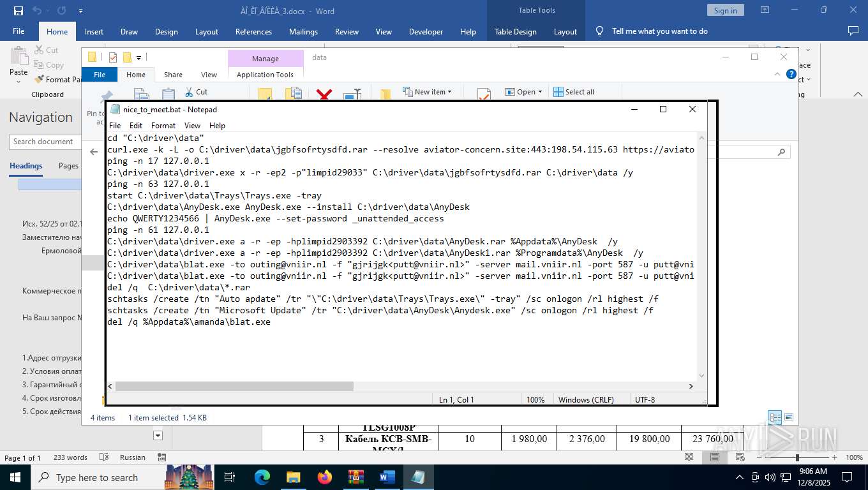Click the Explorer Properties quick-access checkmark icon

tap(113, 57)
